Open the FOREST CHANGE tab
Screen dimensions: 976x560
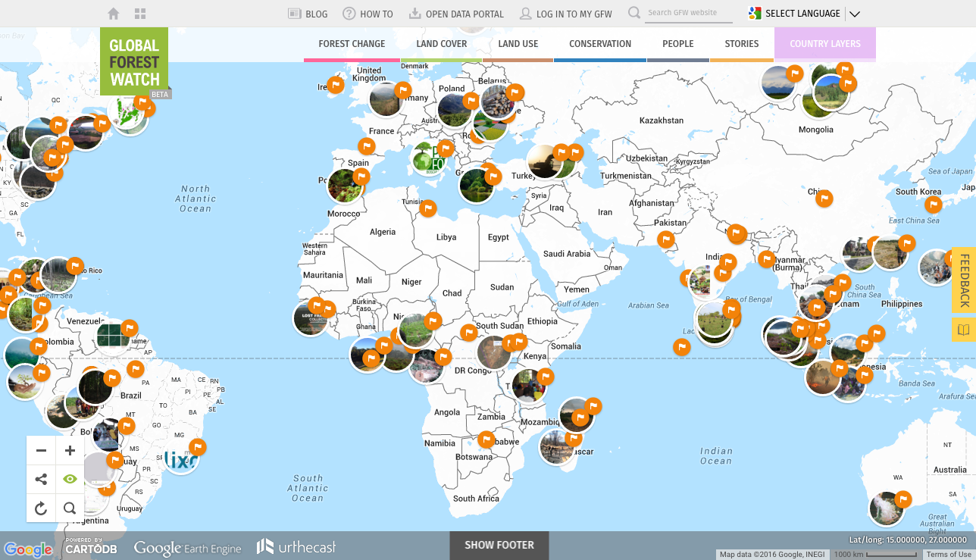(352, 44)
